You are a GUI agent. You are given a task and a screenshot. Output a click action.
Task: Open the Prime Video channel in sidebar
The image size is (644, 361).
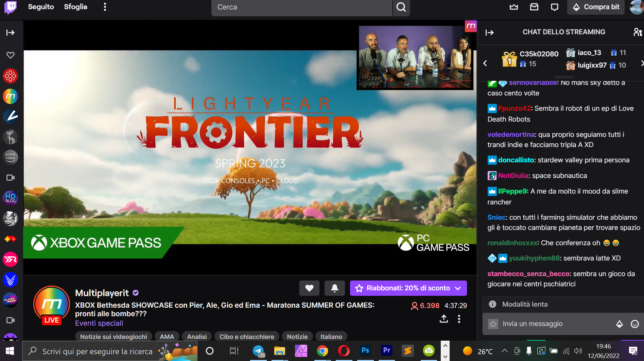point(11,157)
